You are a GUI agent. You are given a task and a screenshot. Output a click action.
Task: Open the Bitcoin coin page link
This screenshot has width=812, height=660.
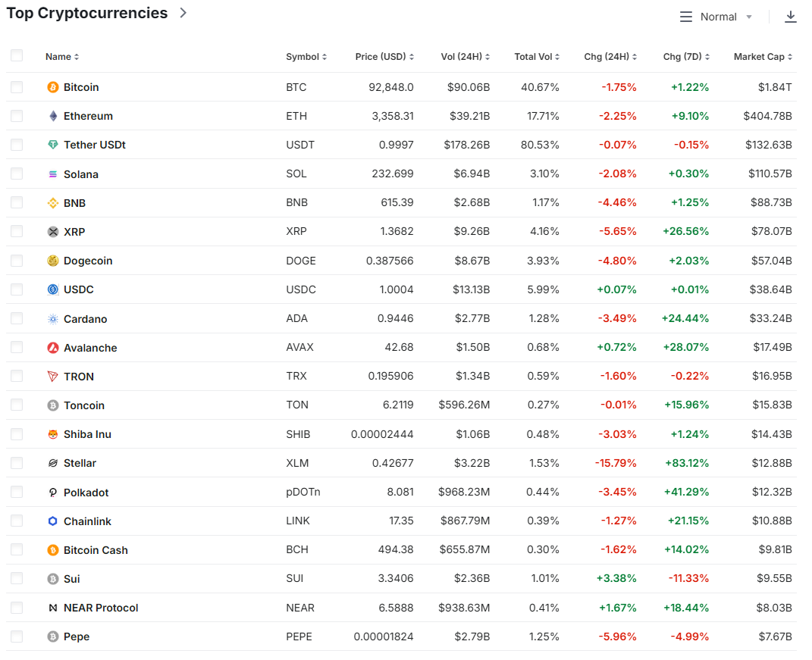click(81, 87)
